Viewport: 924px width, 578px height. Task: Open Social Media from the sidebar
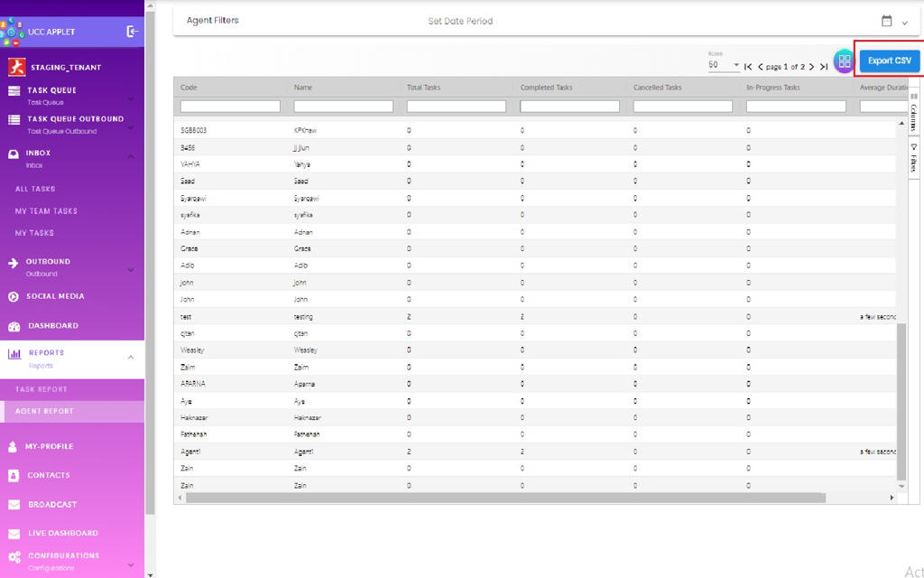point(55,296)
